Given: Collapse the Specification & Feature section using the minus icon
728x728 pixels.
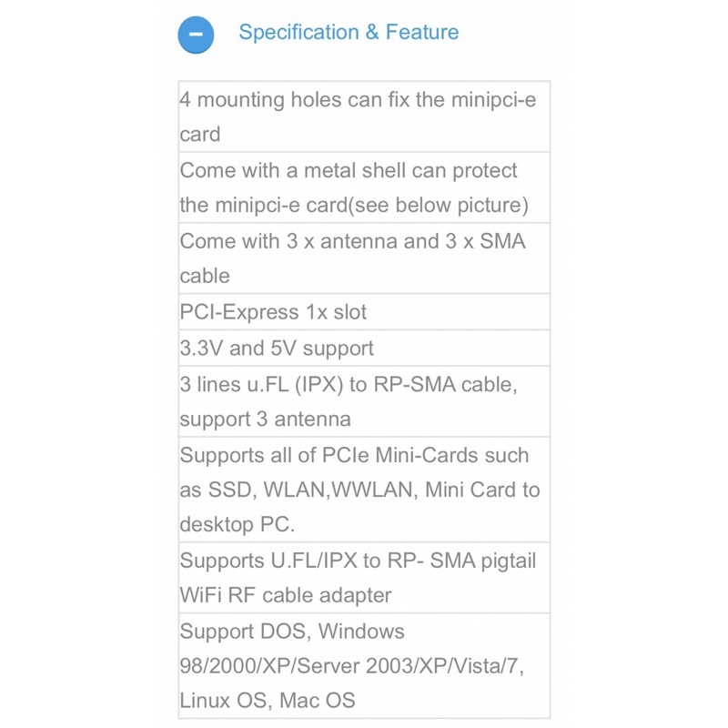Looking at the screenshot, I should (196, 35).
